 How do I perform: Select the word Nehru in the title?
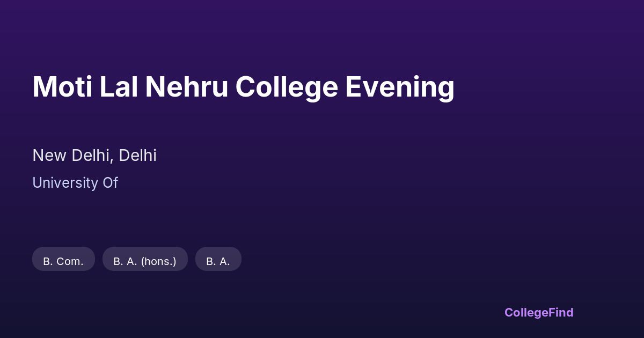187,87
